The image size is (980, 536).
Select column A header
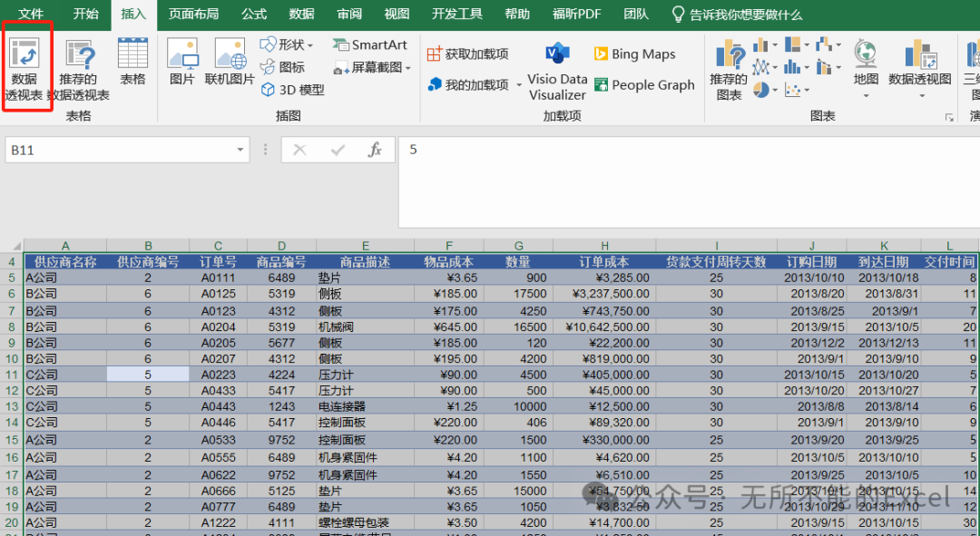coord(65,246)
